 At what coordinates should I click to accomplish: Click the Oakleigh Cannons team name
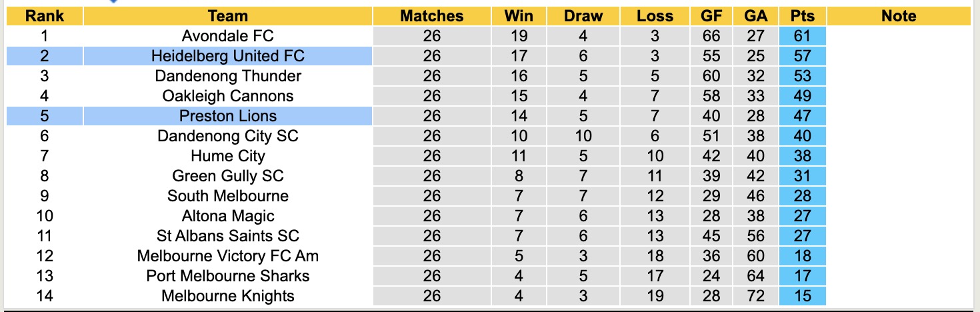[x=227, y=96]
